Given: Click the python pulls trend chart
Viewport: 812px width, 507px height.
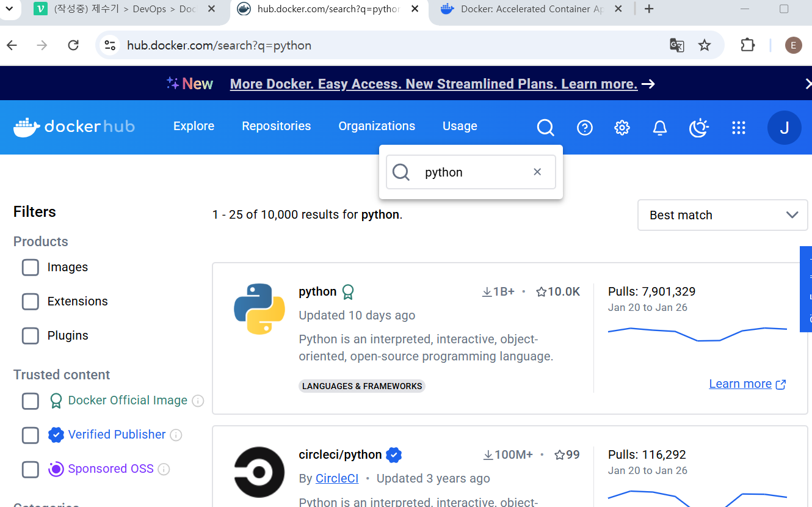Looking at the screenshot, I should 697,334.
